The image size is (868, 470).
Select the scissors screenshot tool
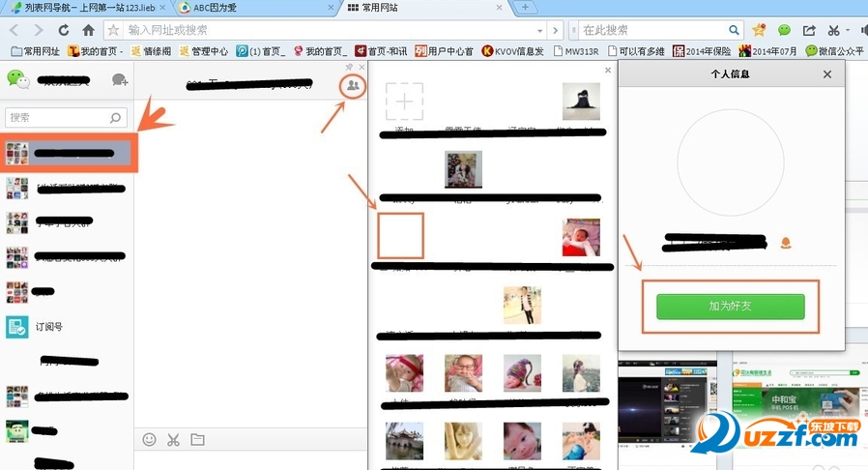pos(173,439)
